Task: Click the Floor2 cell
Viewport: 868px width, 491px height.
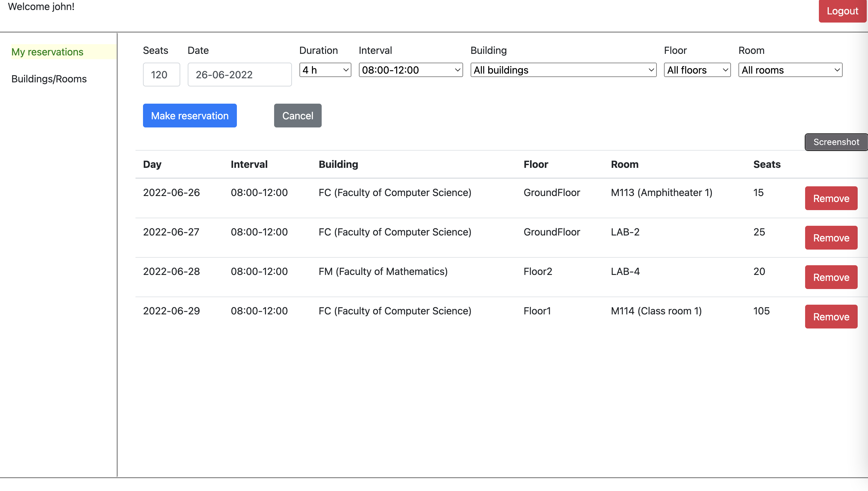Action: [538, 271]
